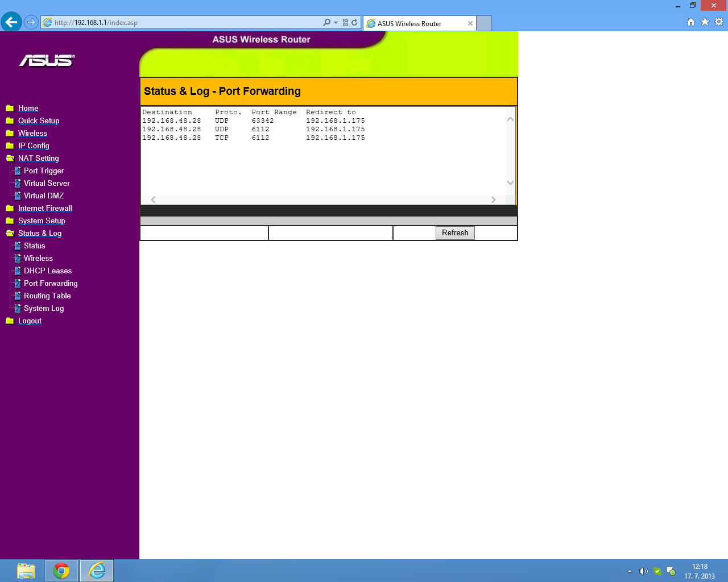Open the System Setup menu link
Image resolution: width=728 pixels, height=582 pixels.
[42, 221]
